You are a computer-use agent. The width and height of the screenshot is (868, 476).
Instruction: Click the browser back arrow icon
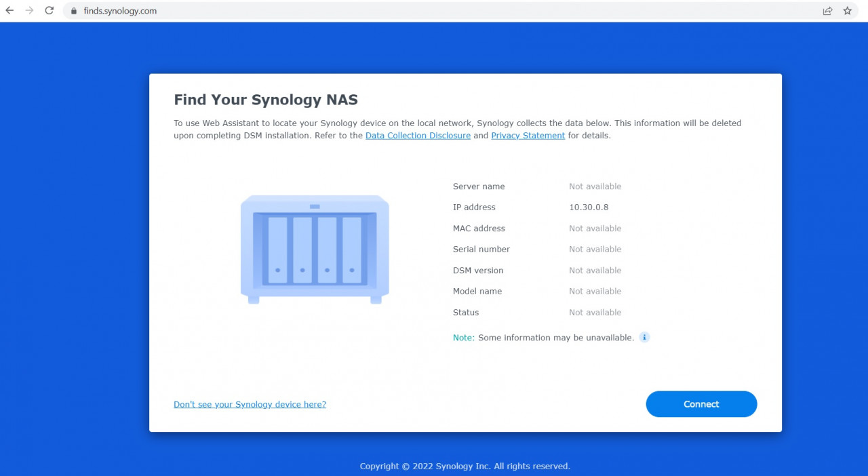(x=11, y=11)
